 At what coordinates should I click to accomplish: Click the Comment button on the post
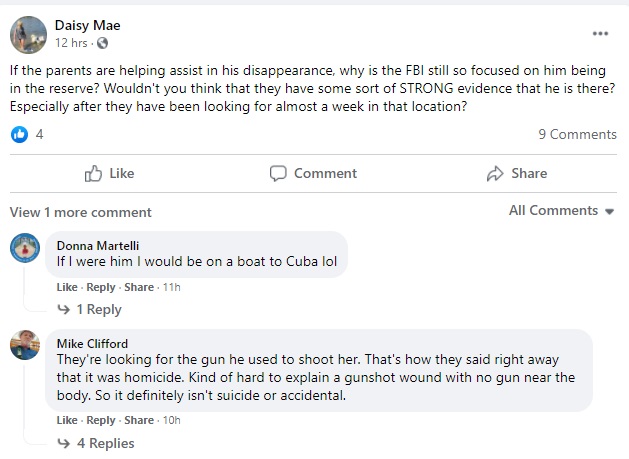(x=314, y=173)
